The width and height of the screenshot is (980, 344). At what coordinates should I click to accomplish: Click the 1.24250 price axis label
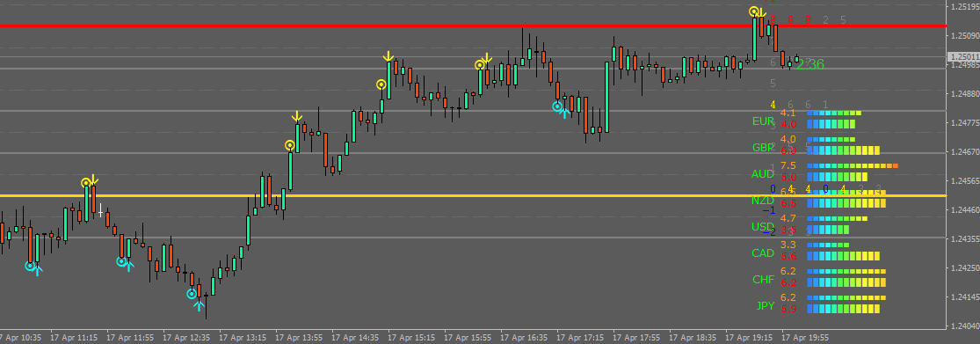[964, 268]
